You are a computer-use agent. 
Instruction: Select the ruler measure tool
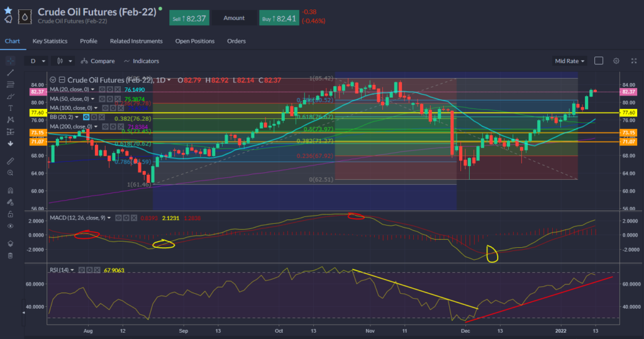click(10, 161)
